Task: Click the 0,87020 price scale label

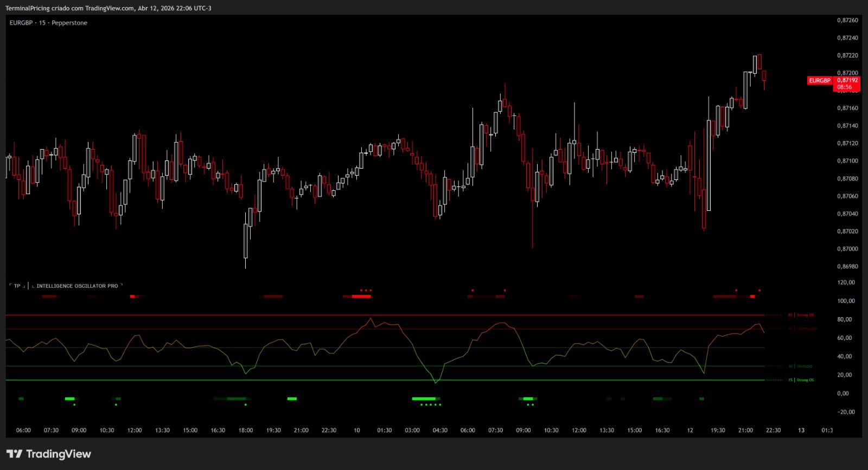Action: click(847, 231)
